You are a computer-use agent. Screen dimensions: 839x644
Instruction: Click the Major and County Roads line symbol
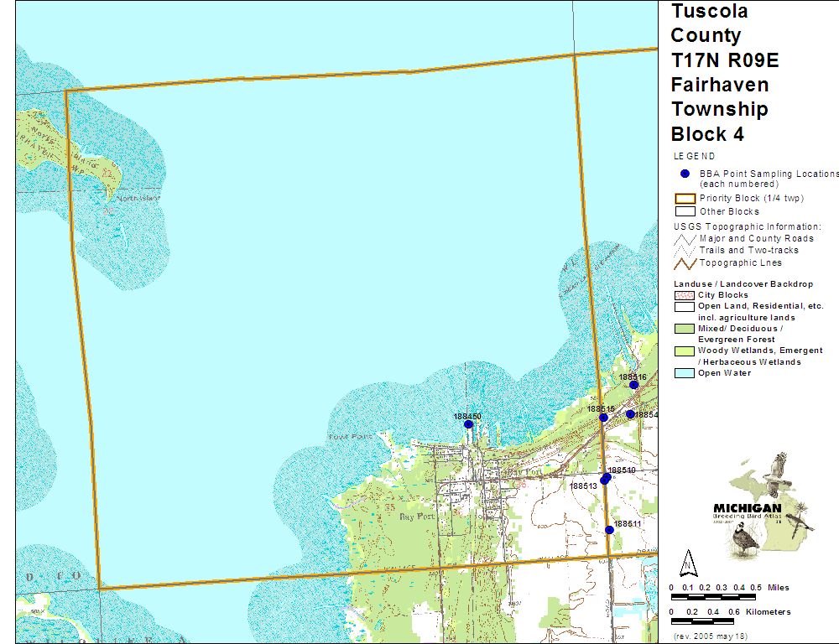pyautogui.click(x=685, y=239)
